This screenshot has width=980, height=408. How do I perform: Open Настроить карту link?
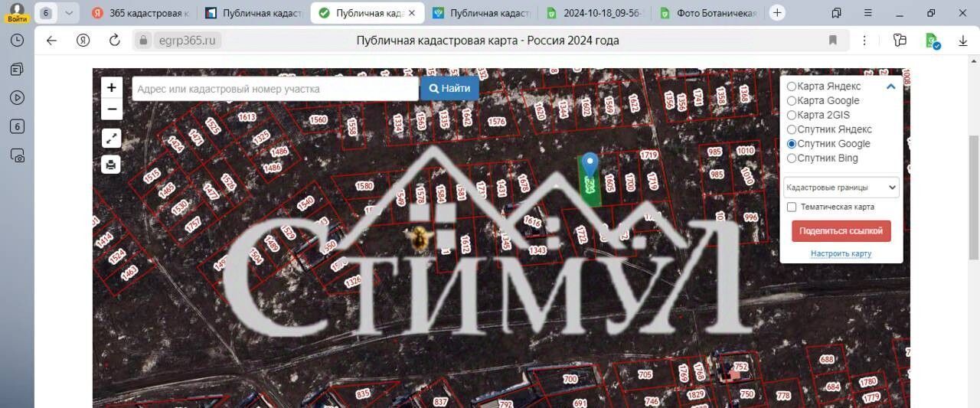[x=841, y=253]
